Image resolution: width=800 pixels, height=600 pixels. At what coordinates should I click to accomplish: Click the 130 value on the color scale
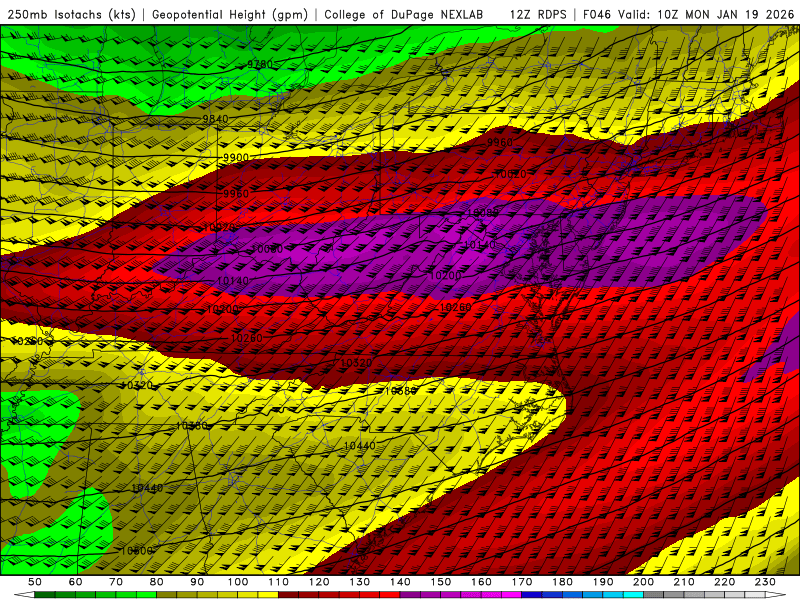pyautogui.click(x=360, y=582)
